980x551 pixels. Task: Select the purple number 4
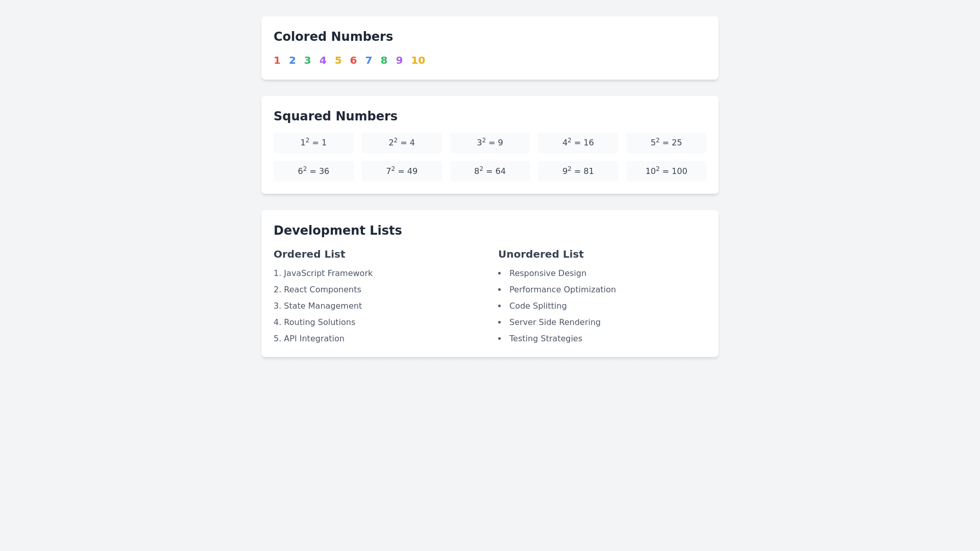pyautogui.click(x=323, y=61)
